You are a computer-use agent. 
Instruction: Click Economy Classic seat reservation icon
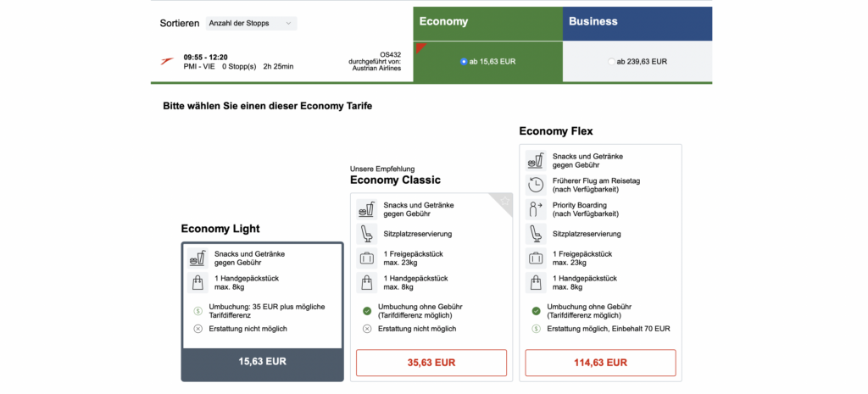click(366, 233)
